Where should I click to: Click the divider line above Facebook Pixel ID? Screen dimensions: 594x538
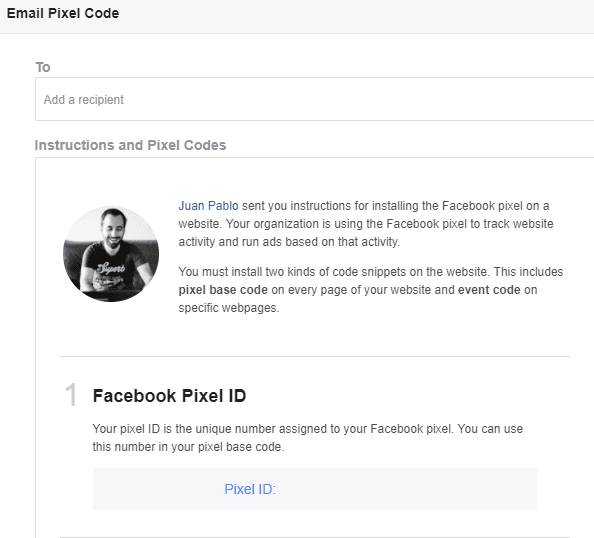315,356
